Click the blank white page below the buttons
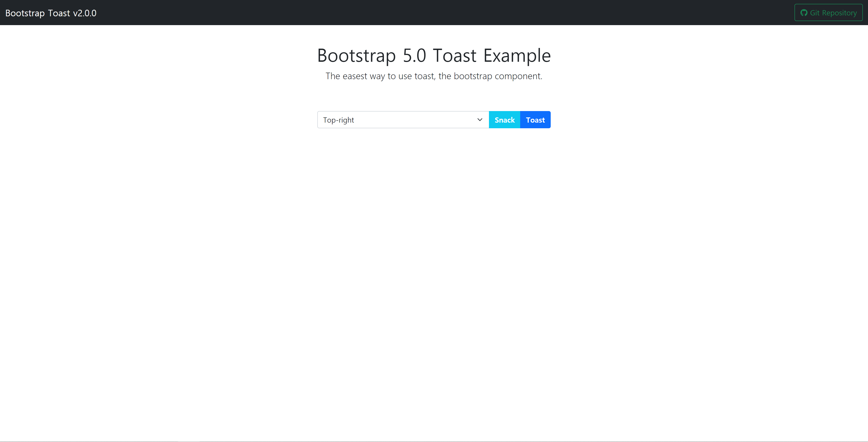The width and height of the screenshot is (868, 442). click(x=434, y=270)
